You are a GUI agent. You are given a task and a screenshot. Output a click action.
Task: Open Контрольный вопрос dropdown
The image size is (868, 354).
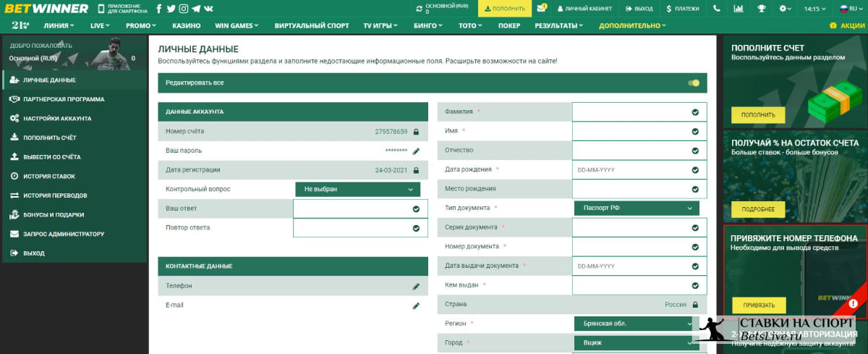tap(357, 189)
